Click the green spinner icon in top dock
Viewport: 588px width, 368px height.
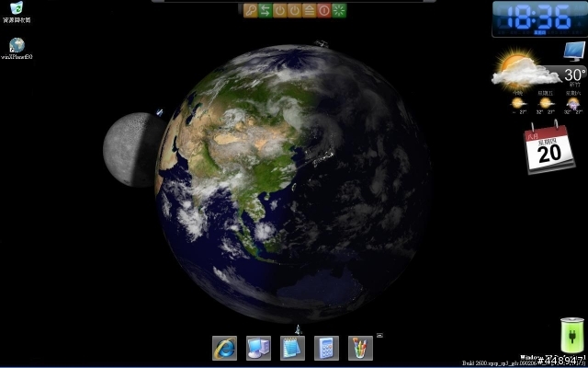(339, 11)
